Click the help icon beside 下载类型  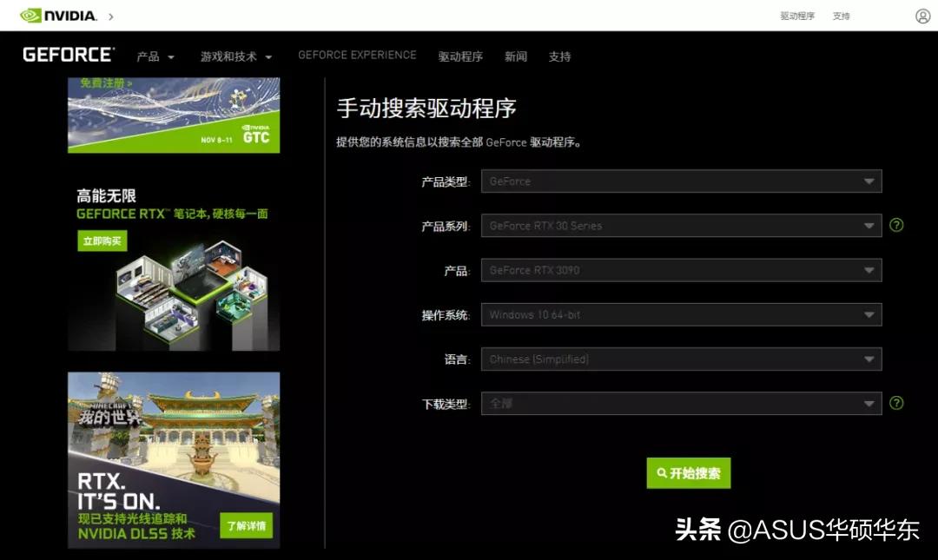(896, 403)
